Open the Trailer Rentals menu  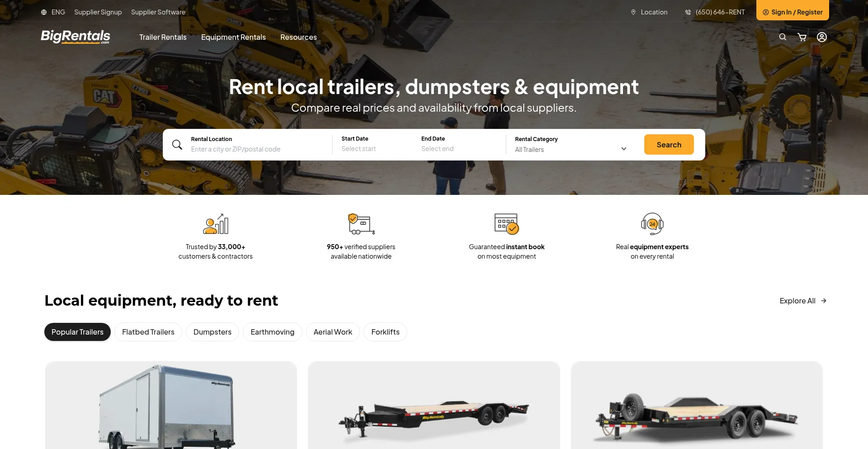tap(163, 37)
